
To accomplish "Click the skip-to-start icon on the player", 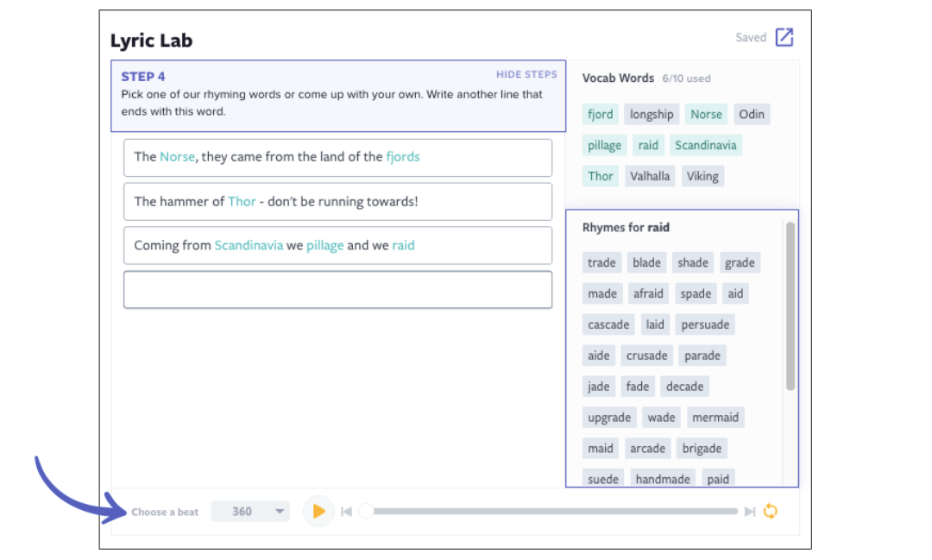I will 347,511.
